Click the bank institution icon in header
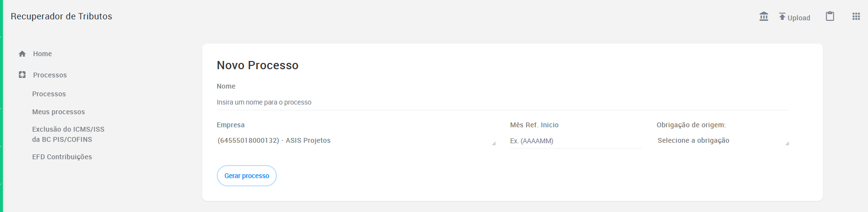 click(764, 16)
